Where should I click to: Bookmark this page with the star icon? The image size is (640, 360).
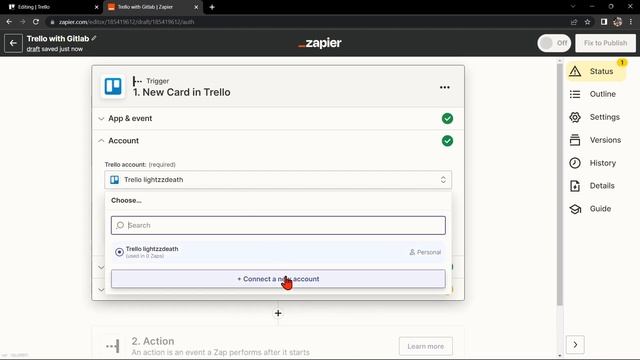pos(587,22)
